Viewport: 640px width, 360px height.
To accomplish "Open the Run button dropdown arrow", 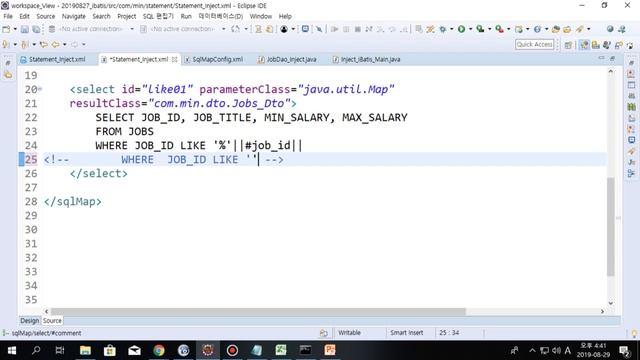I will pos(471,29).
